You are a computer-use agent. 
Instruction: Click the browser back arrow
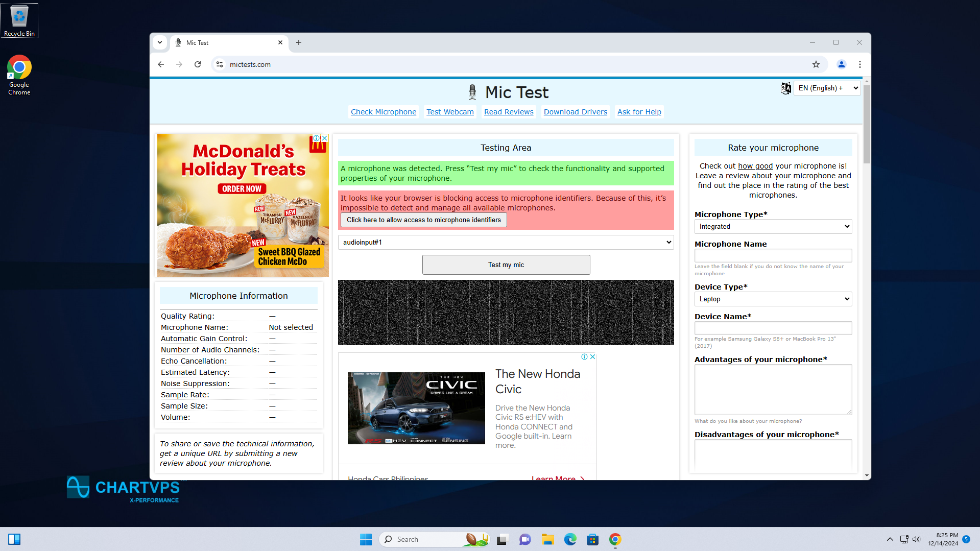161,64
